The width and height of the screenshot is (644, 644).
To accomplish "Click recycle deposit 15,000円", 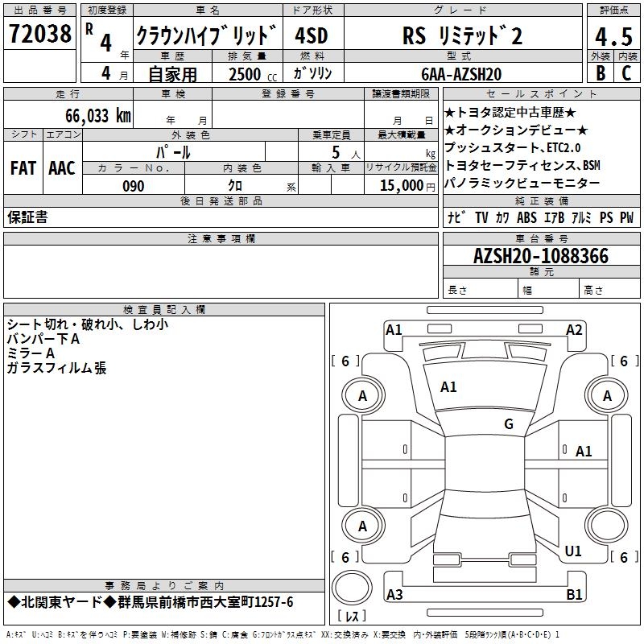I will click(x=407, y=186).
